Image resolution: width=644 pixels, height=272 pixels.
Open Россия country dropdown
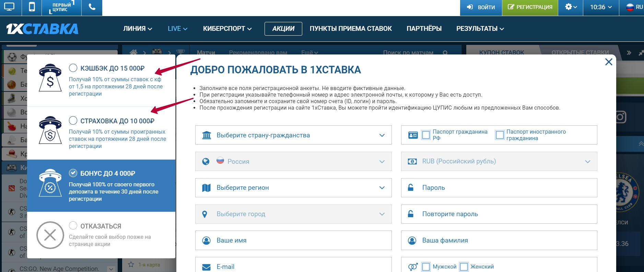tap(293, 161)
